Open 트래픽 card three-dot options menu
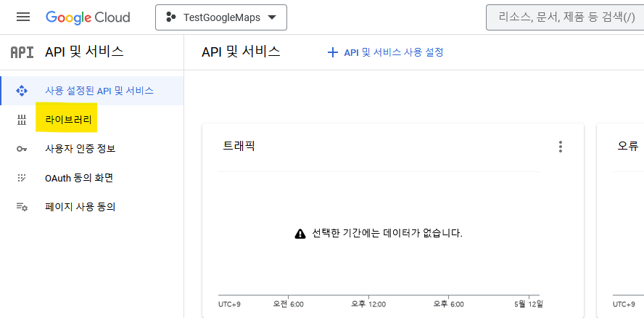Image resolution: width=644 pixels, height=318 pixels. [561, 147]
